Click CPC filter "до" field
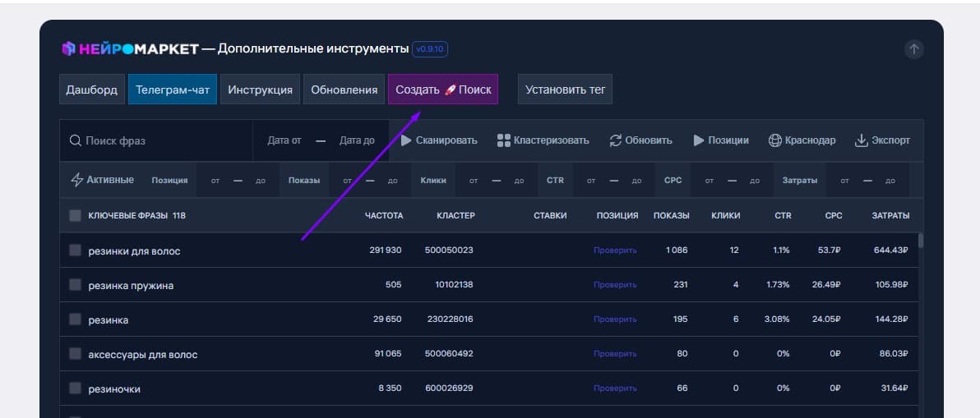 755,181
